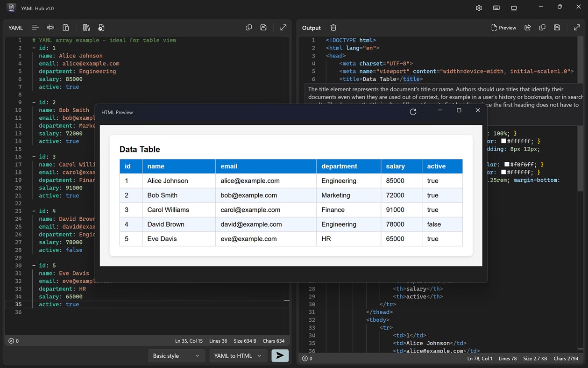
Task: Click YAML line 'department: Engineering' on line 5
Action: coord(78,71)
